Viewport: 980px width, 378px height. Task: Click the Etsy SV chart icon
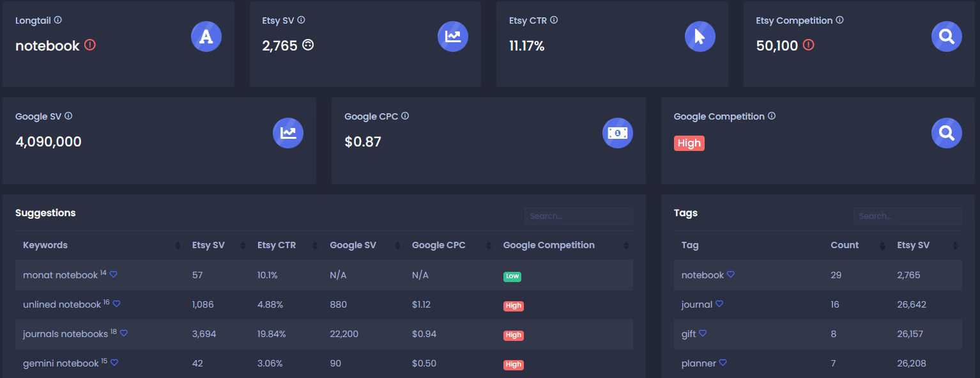tap(453, 36)
